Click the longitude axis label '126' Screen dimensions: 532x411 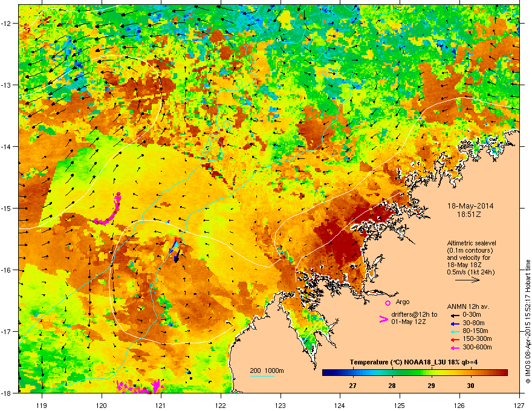[459, 405]
